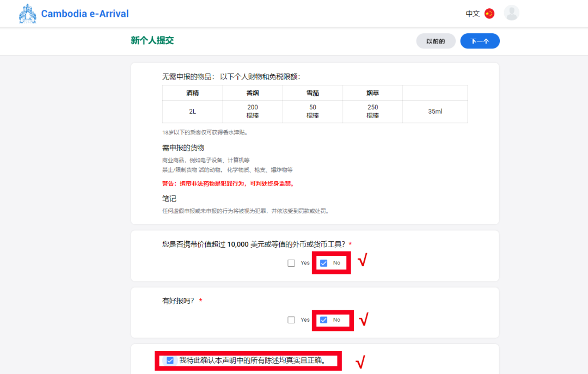The width and height of the screenshot is (588, 374).
Task: Click the Cambodia e-Arrival temple logo
Action: (27, 14)
